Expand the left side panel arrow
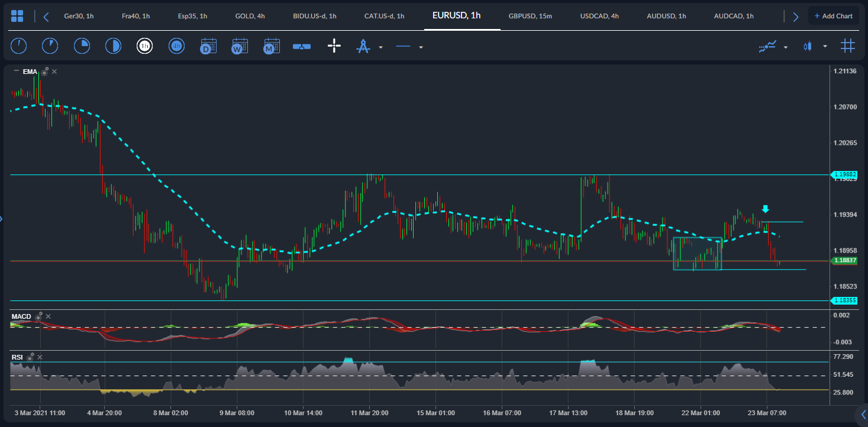The image size is (868, 427). (x=2, y=219)
